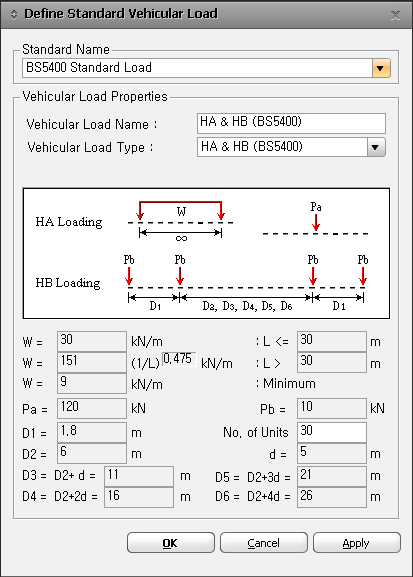Click the ': Minimum' label text

click(286, 384)
